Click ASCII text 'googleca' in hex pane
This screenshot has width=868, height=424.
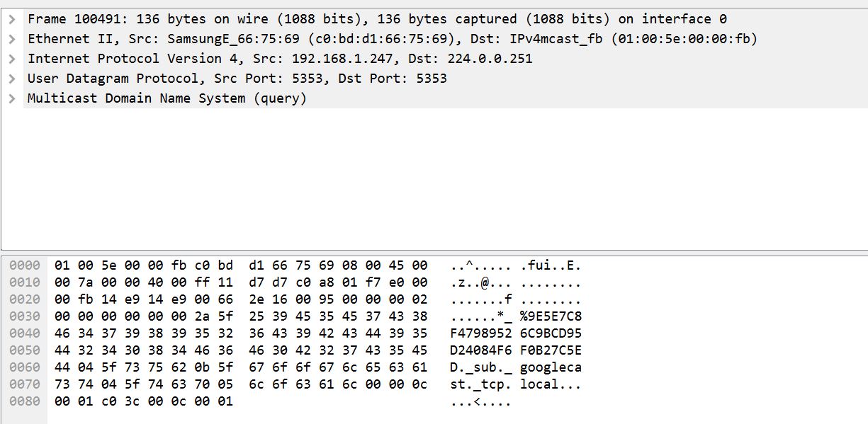pyautogui.click(x=551, y=367)
